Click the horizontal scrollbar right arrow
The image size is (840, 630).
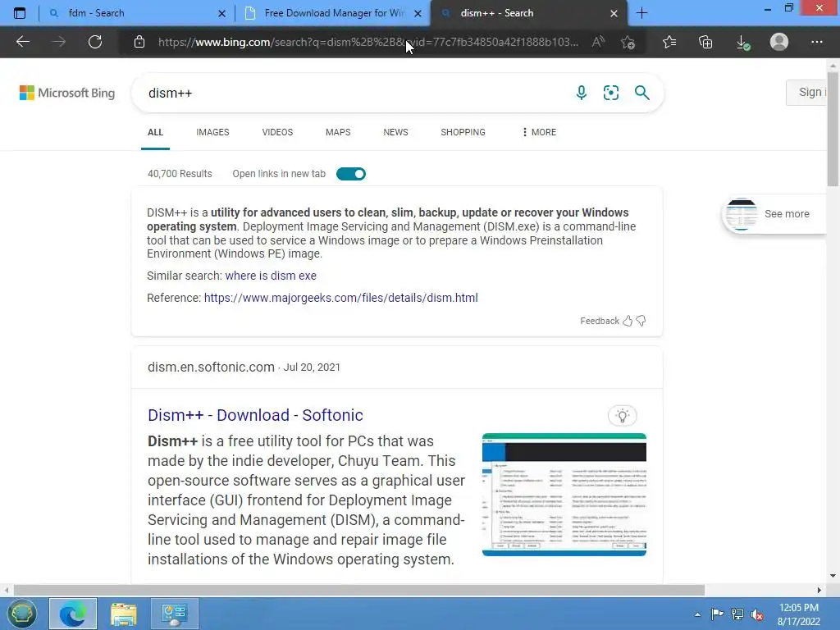pyautogui.click(x=819, y=590)
